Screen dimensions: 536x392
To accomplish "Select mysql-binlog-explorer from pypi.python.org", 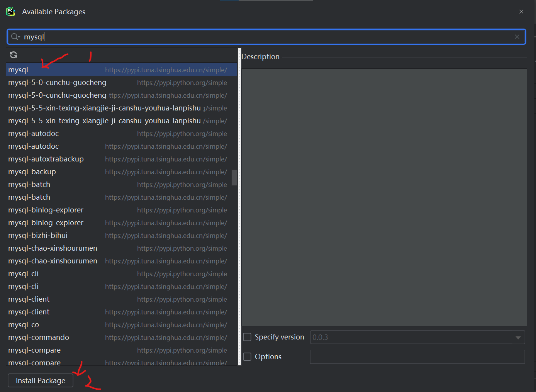I will [122, 210].
